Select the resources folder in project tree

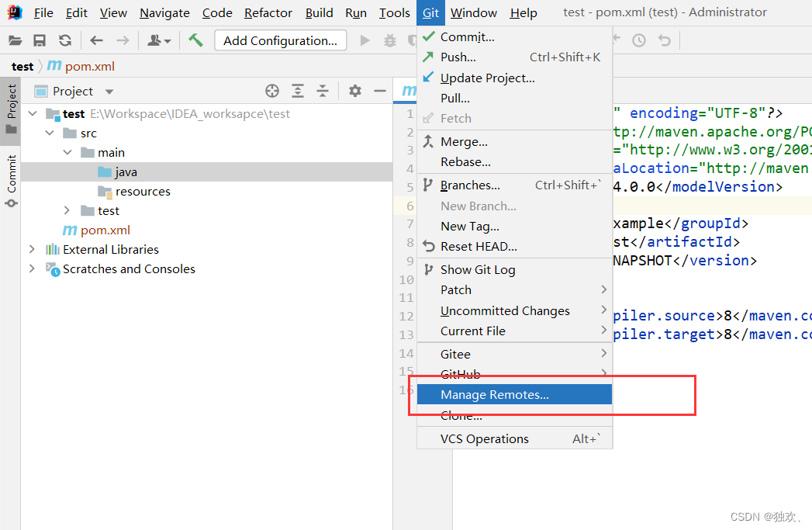coord(206,191)
